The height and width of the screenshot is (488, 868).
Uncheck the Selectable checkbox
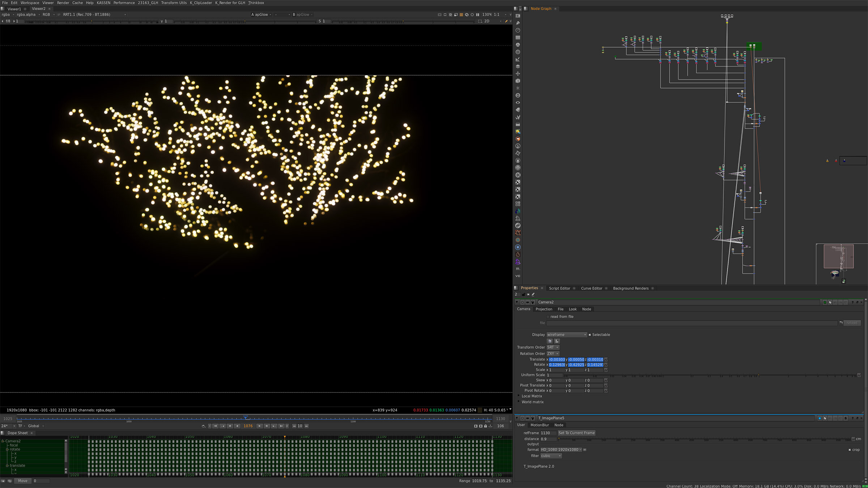tap(590, 335)
